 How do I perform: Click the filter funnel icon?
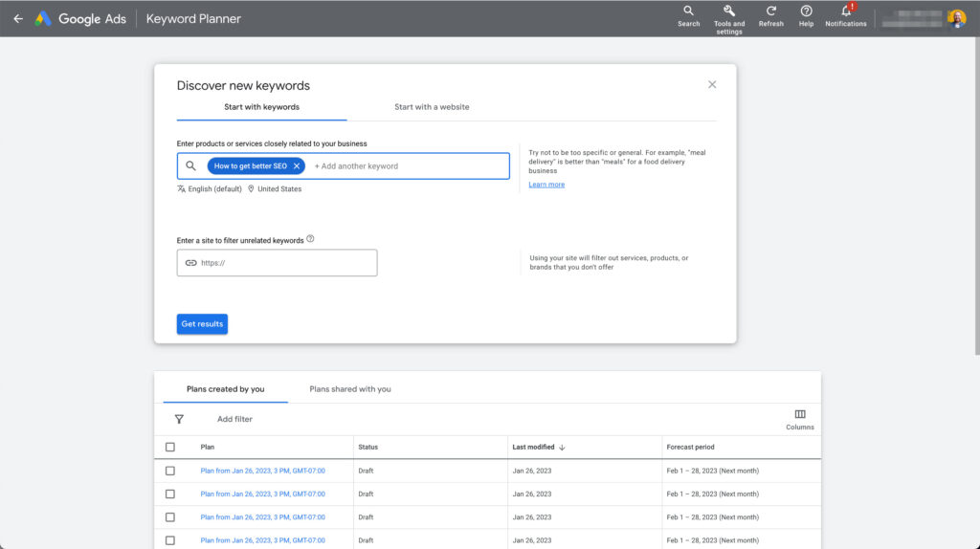click(179, 419)
